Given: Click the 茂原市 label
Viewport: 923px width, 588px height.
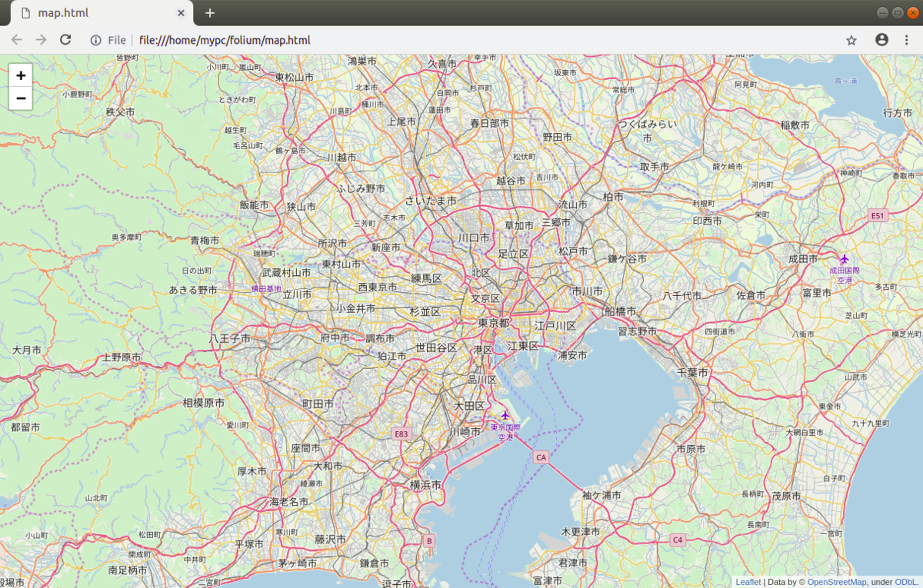Looking at the screenshot, I should tap(786, 497).
